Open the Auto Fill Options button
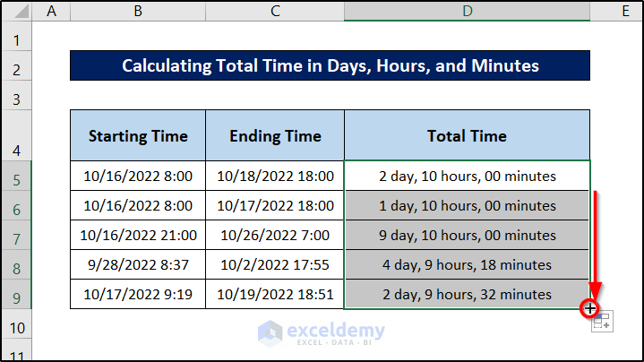644x362 pixels. click(602, 323)
